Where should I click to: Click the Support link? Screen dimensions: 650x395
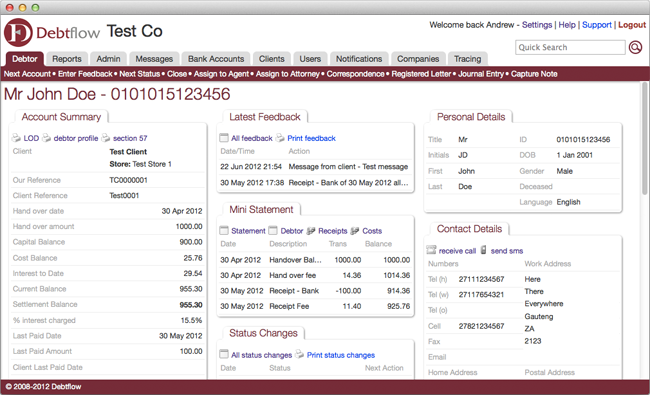pyautogui.click(x=597, y=25)
